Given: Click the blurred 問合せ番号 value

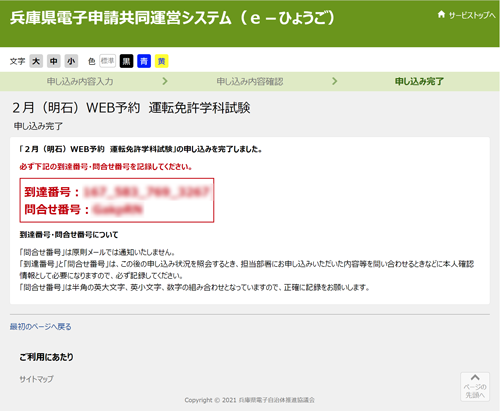Looking at the screenshot, I should 117,209.
